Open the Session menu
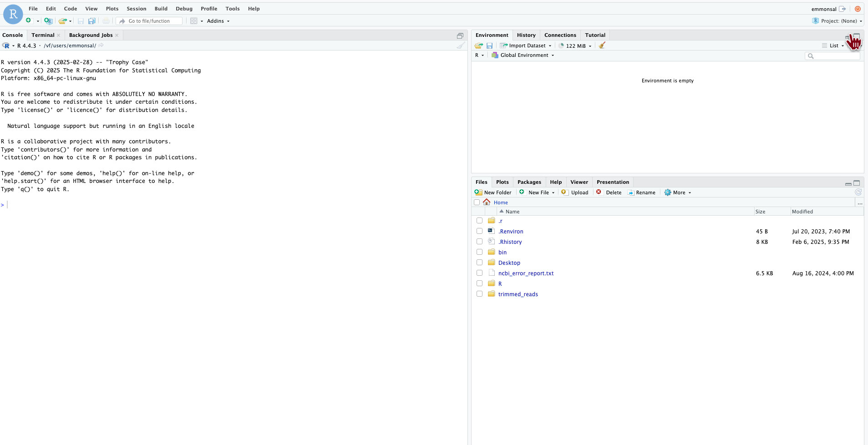 click(136, 8)
